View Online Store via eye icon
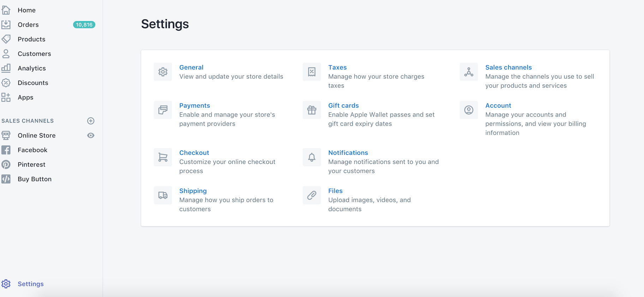The height and width of the screenshot is (297, 644). [x=91, y=136]
